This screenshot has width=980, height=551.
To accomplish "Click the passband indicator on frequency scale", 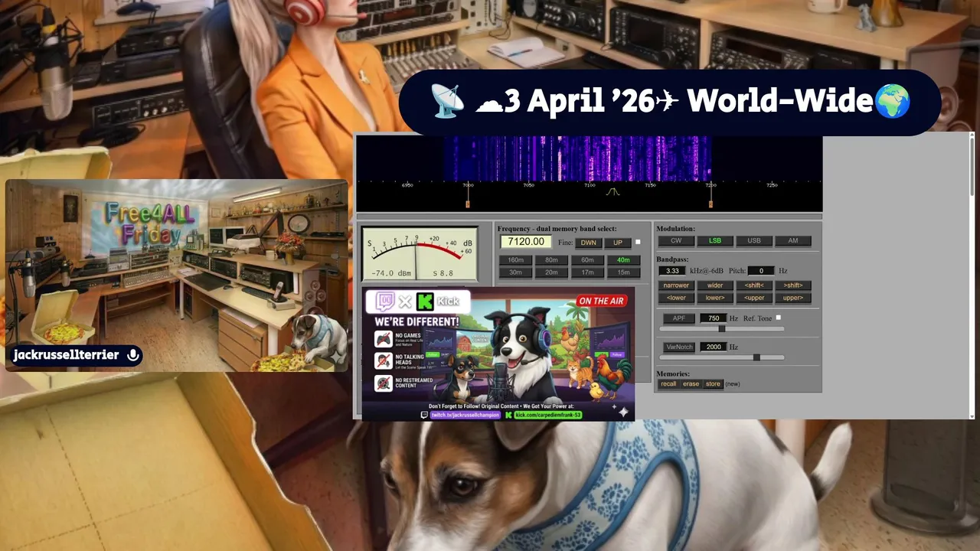I will (612, 192).
